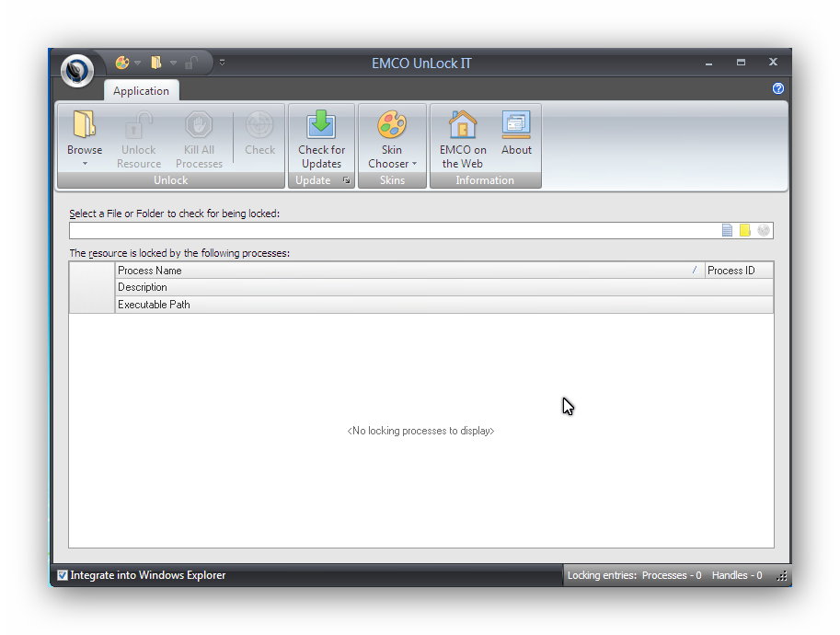Viewport: 840px width, 635px height.
Task: Click the Check ribbon button
Action: 259,133
